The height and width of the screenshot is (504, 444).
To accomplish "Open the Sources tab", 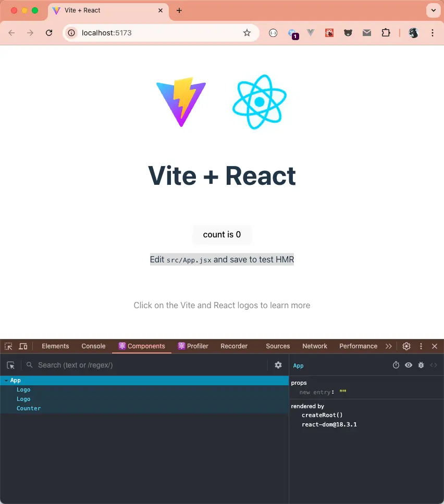I will point(278,346).
